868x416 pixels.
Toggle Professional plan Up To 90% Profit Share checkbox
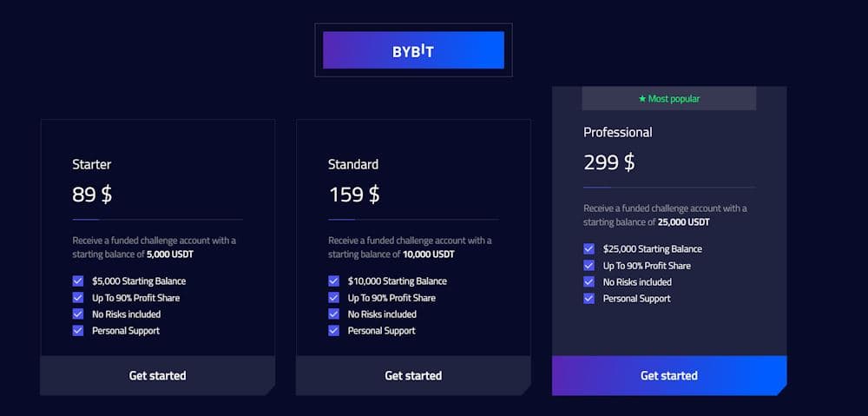[589, 266]
